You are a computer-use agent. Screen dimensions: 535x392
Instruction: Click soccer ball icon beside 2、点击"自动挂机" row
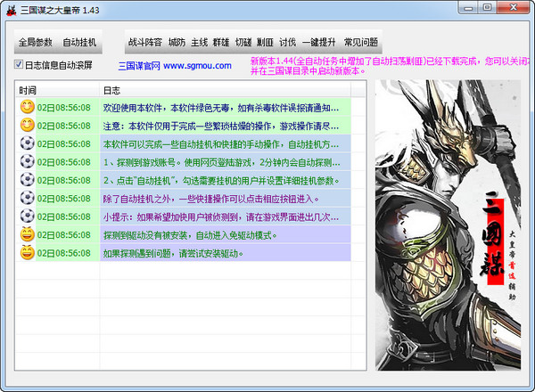pos(27,180)
